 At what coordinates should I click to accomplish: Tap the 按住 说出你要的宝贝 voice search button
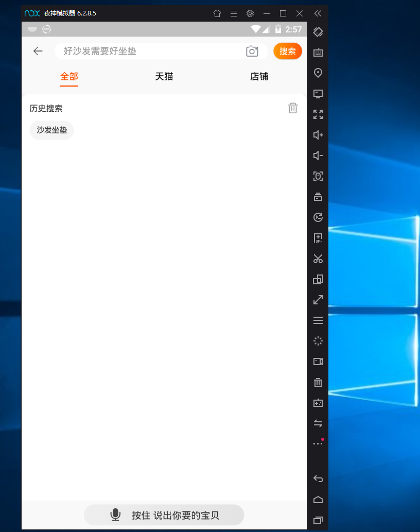(x=164, y=514)
